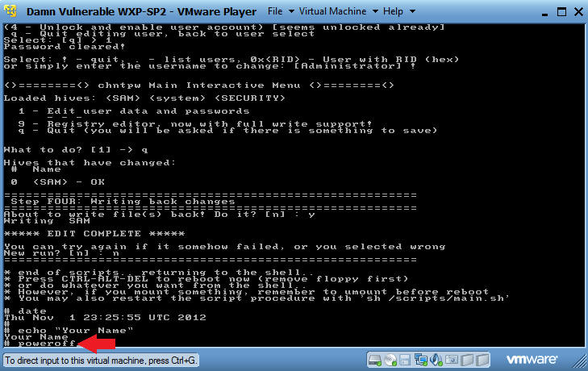This screenshot has height=371, width=588.
Task: Click 'or simply enter the username' prompt line
Action: (210, 66)
